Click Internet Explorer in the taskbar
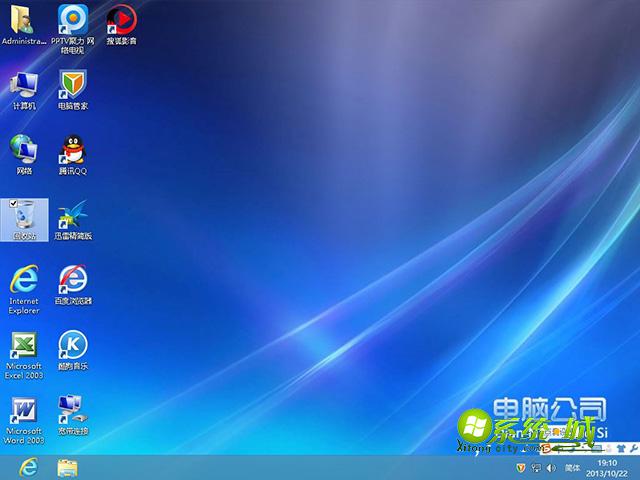 tap(28, 468)
